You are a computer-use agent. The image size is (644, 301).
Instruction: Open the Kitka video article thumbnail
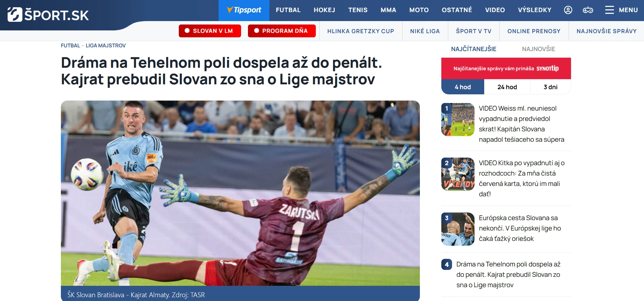pyautogui.click(x=458, y=174)
